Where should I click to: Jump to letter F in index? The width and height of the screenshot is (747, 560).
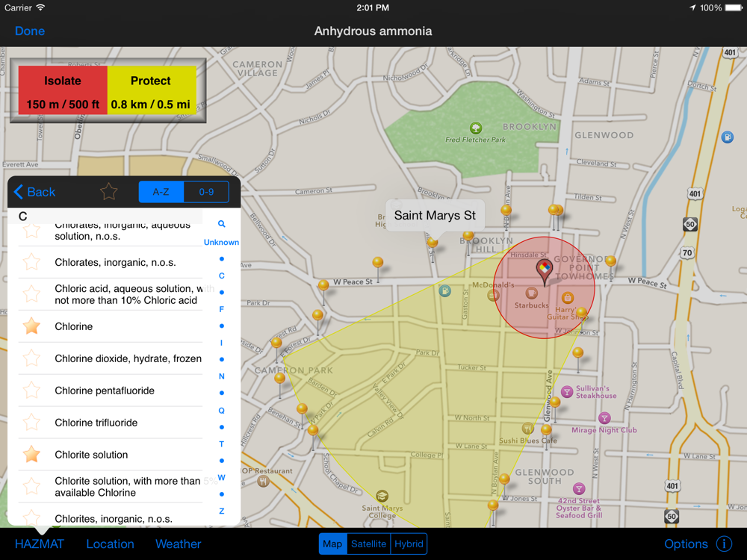pyautogui.click(x=222, y=309)
